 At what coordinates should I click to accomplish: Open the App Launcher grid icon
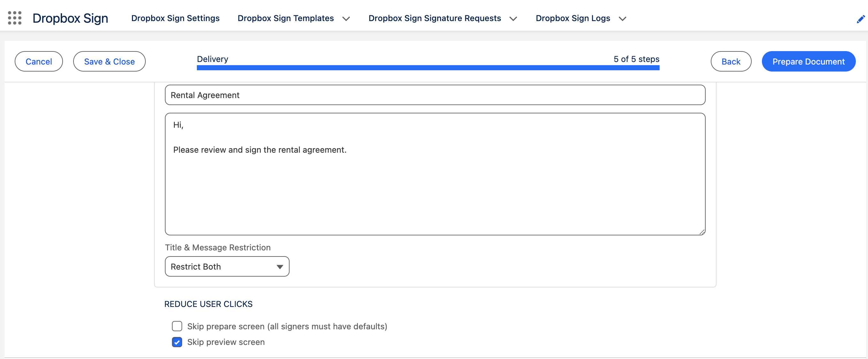pos(14,18)
